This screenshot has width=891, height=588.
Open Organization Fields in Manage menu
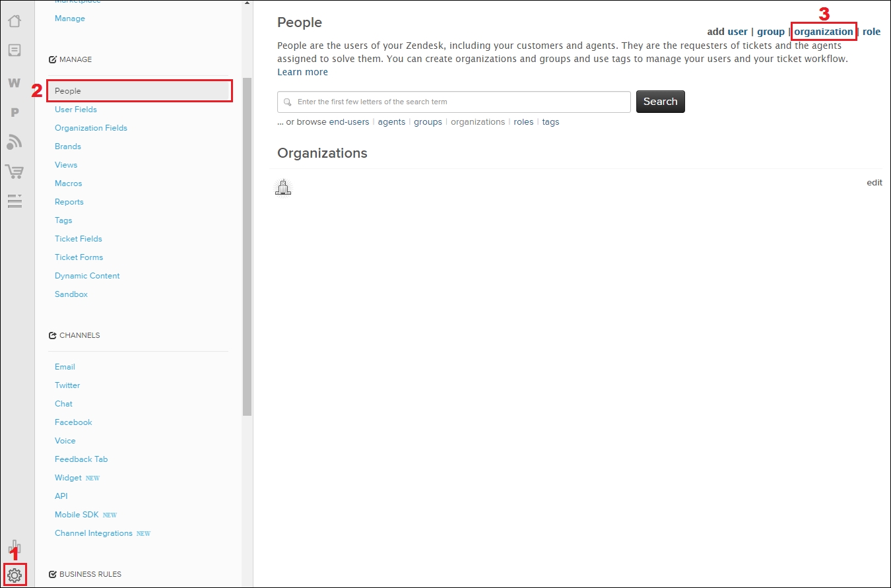tap(91, 128)
